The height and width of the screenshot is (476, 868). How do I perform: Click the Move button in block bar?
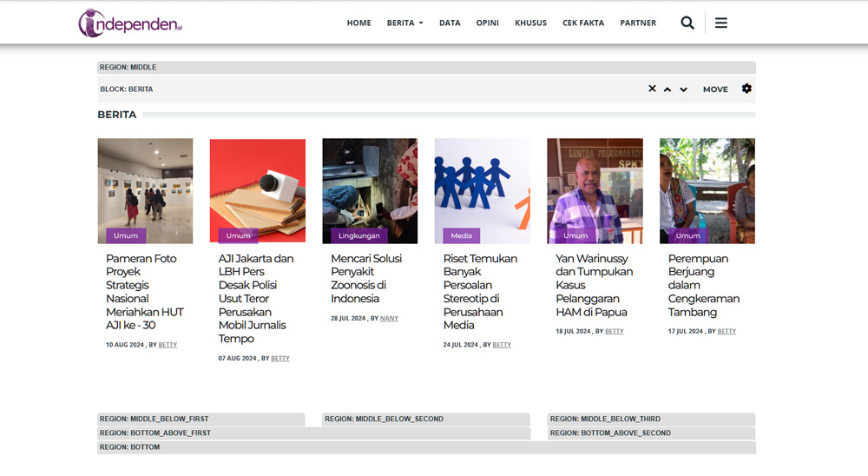(715, 89)
